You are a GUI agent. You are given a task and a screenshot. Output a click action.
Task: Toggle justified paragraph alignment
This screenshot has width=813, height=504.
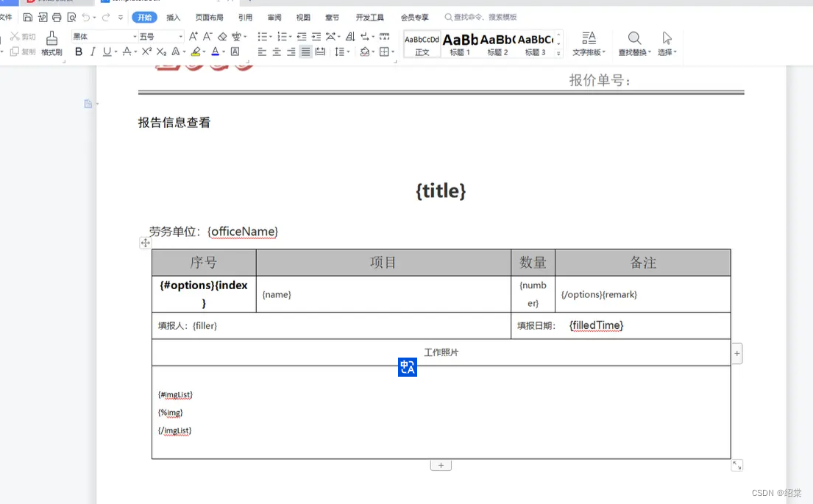304,52
